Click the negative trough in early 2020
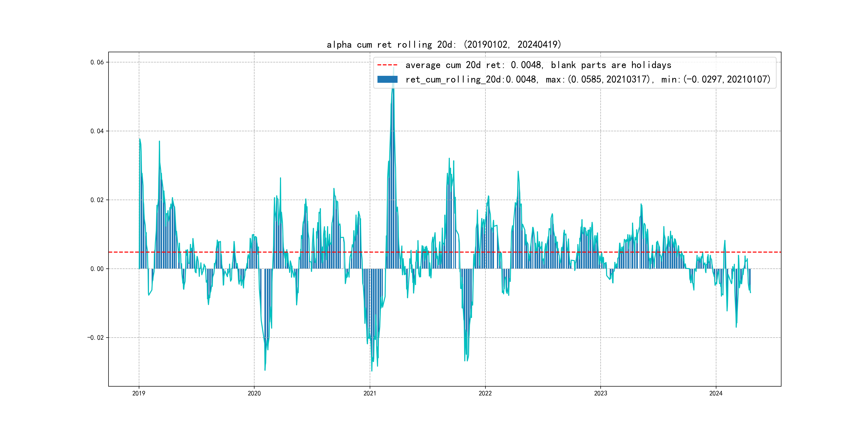This screenshot has width=868, height=434. click(265, 369)
